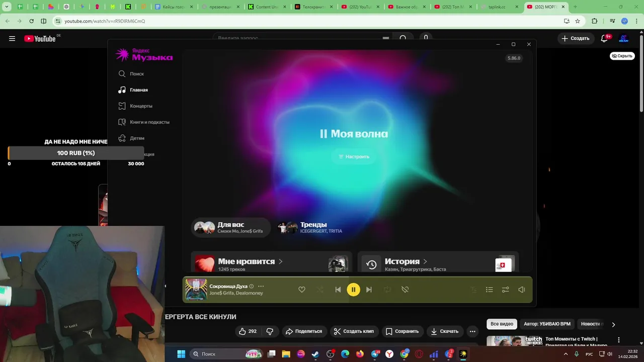Dislike track with crossed heart
644x362 pixels.
point(405,290)
